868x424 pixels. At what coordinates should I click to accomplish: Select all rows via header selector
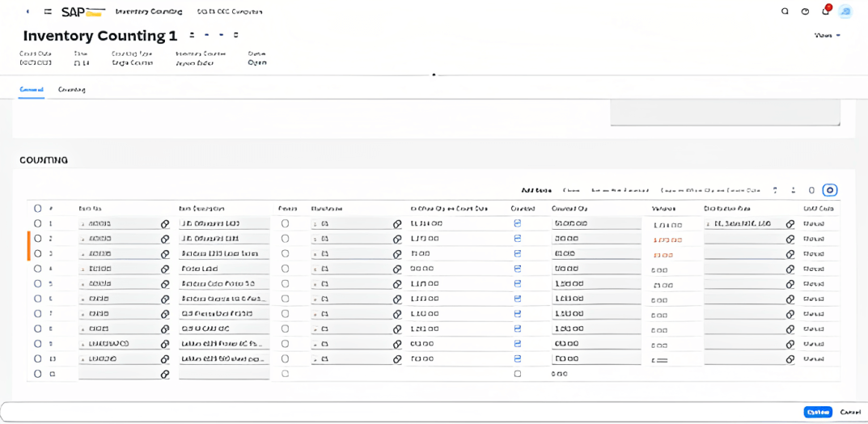click(x=38, y=208)
